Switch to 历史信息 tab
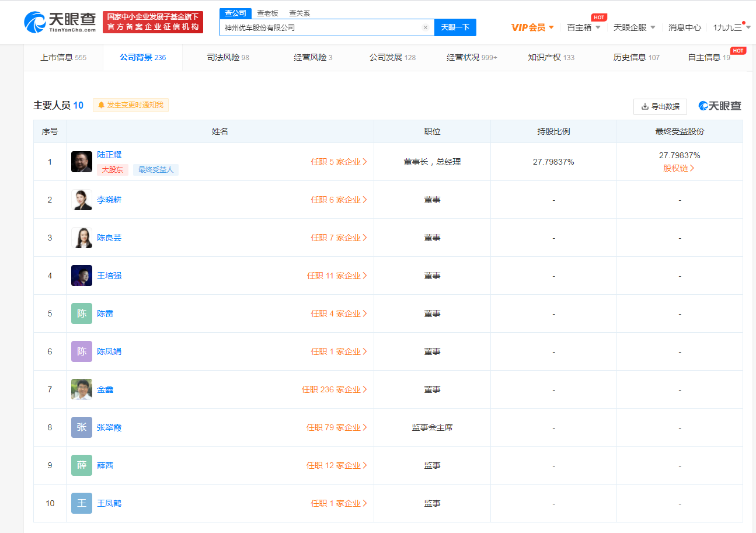The image size is (756, 533). point(636,57)
